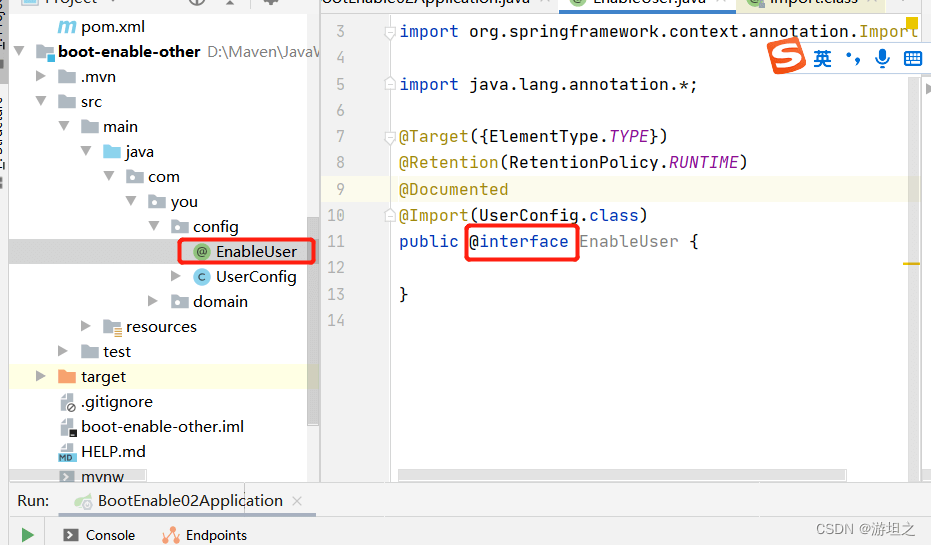Toggle Sogou punctuation mode icon
The image size is (931, 545).
(x=853, y=58)
